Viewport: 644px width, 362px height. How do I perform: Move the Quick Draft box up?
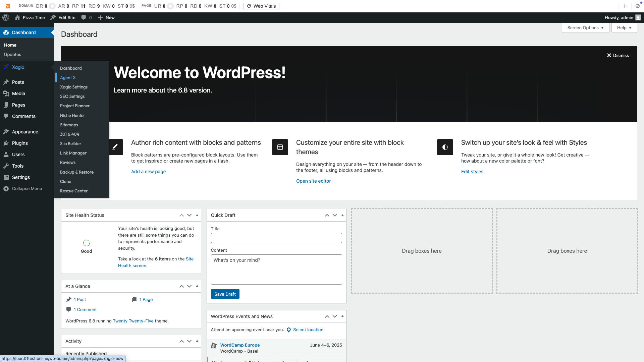[327, 215]
